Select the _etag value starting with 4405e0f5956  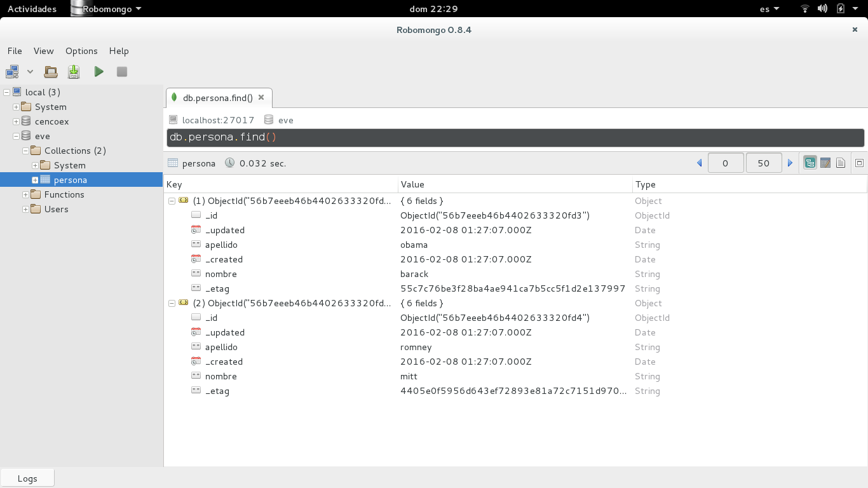click(513, 391)
